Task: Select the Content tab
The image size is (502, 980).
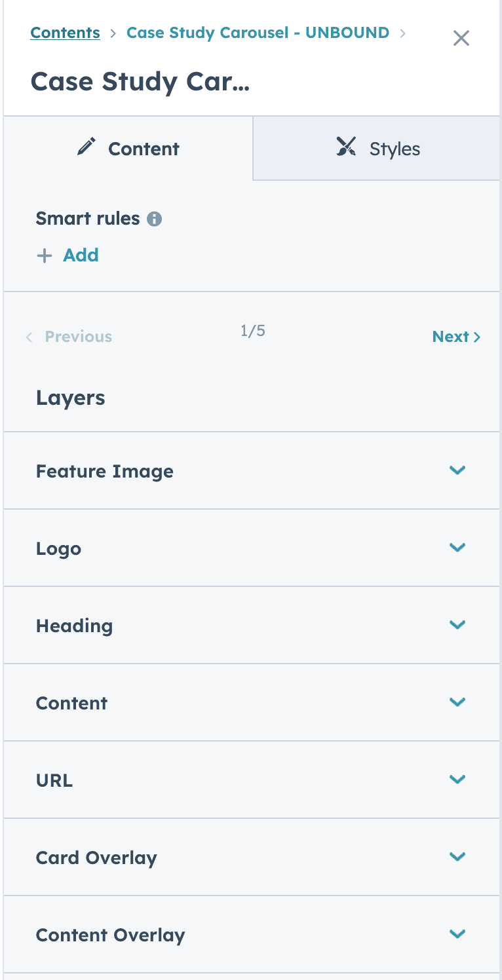Action: click(x=143, y=148)
